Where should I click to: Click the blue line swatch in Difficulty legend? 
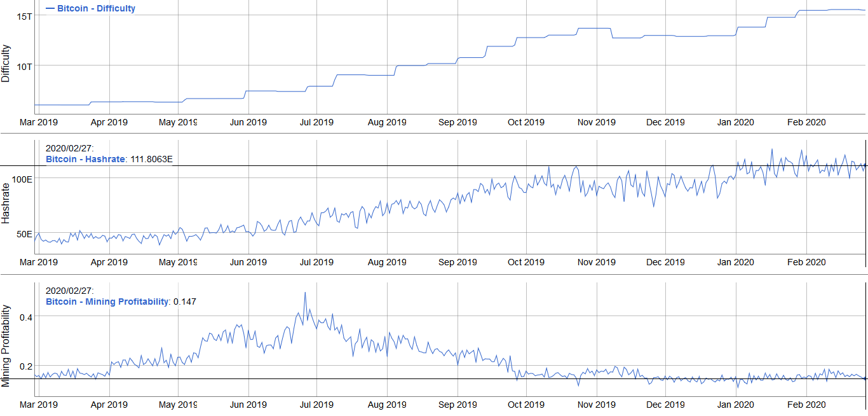[50, 9]
